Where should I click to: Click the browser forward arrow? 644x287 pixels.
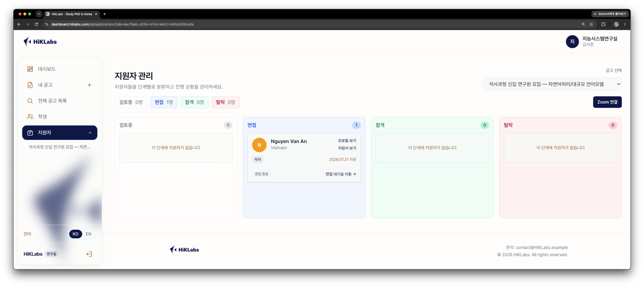click(x=27, y=24)
